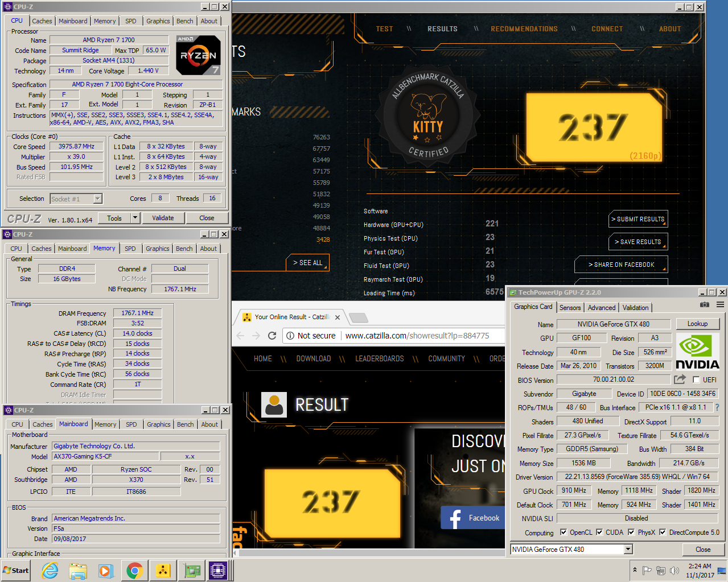Select CONNECT in the Catzilla menu

[x=607, y=29]
